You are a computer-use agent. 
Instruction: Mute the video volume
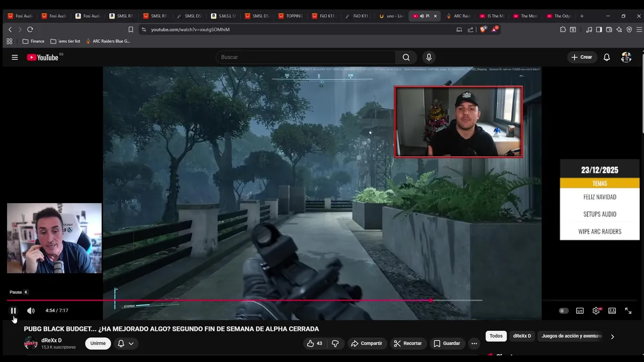click(x=31, y=311)
